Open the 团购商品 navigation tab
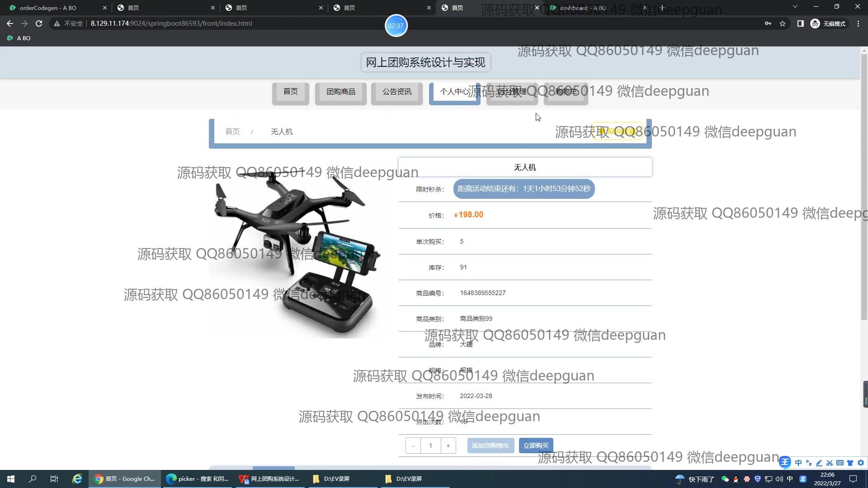The width and height of the screenshot is (868, 488). [x=340, y=92]
